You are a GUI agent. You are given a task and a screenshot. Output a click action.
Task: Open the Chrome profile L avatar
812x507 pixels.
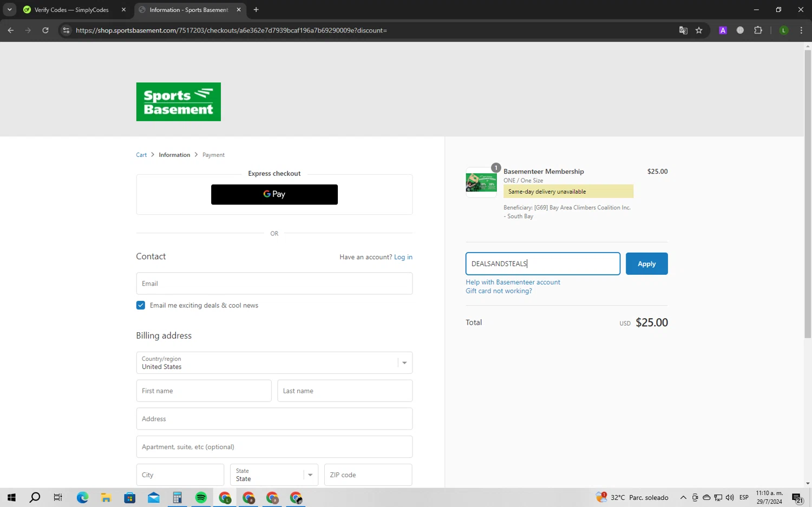point(783,30)
